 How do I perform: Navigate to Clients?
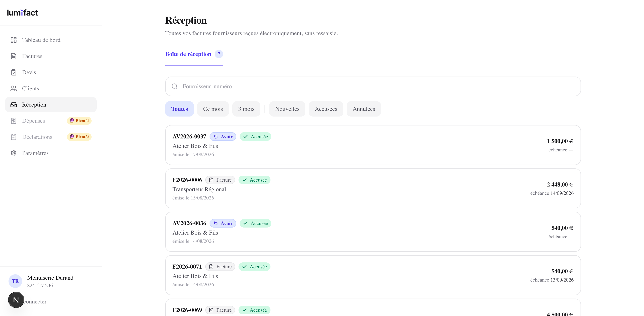[51, 88]
